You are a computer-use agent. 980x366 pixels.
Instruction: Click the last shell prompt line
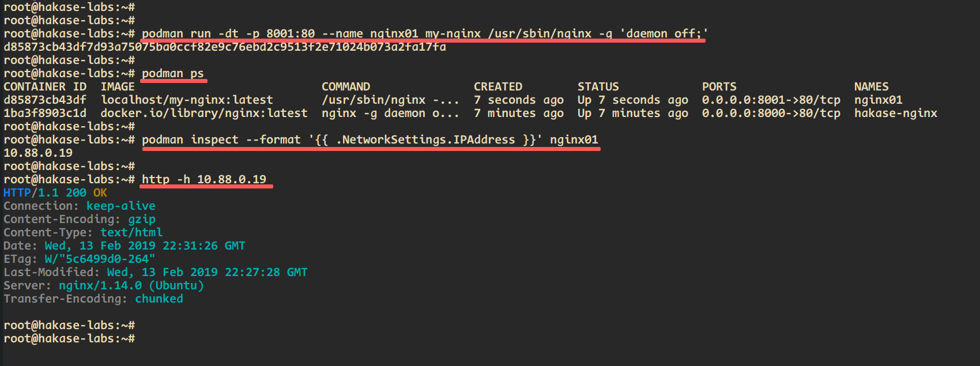pyautogui.click(x=69, y=338)
